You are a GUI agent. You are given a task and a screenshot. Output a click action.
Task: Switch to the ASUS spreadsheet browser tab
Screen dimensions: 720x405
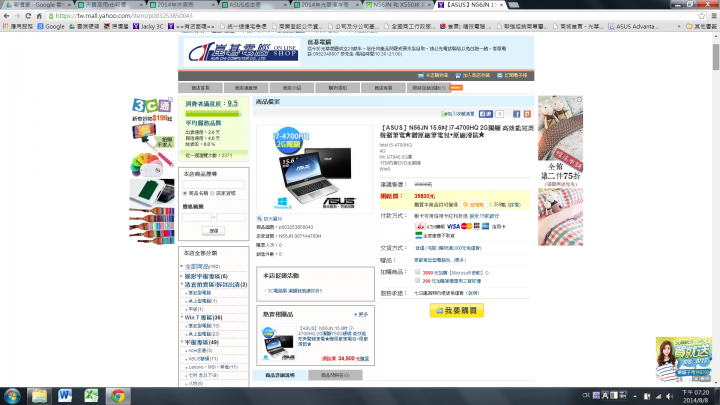click(x=254, y=5)
